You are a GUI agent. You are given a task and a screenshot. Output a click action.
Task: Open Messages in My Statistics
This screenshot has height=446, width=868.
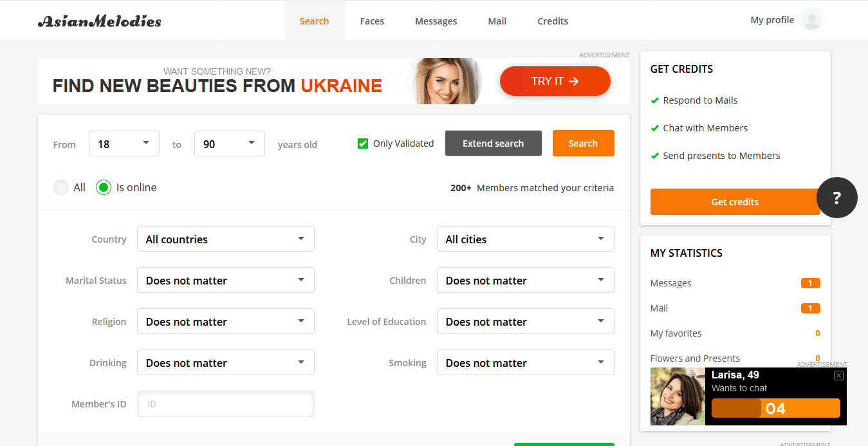(671, 283)
